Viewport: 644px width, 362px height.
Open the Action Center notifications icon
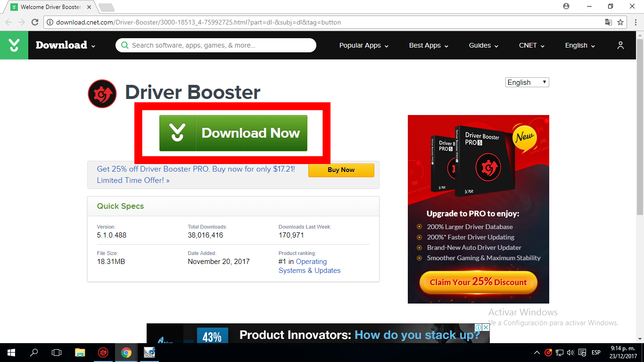pyautogui.click(x=583, y=353)
